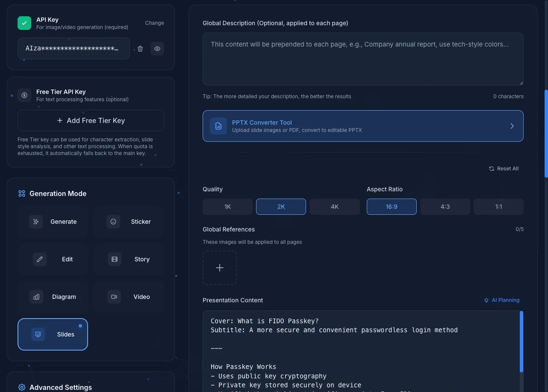Image resolution: width=548 pixels, height=392 pixels.
Task: Select the Edit pencil mode icon
Action: [39, 259]
